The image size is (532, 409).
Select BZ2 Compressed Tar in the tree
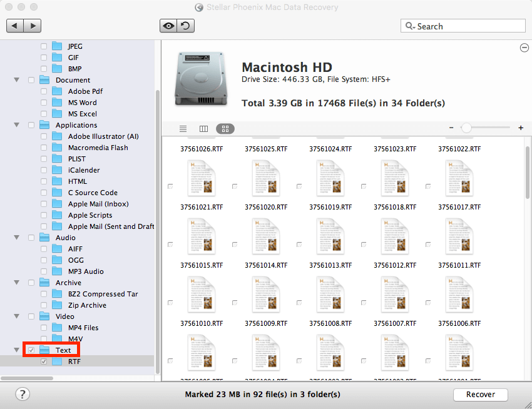pos(103,294)
